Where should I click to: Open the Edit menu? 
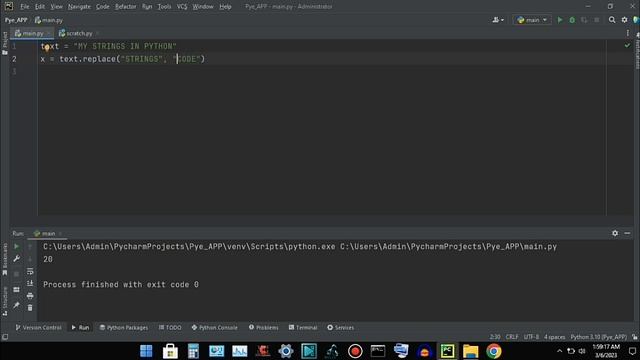click(x=40, y=7)
